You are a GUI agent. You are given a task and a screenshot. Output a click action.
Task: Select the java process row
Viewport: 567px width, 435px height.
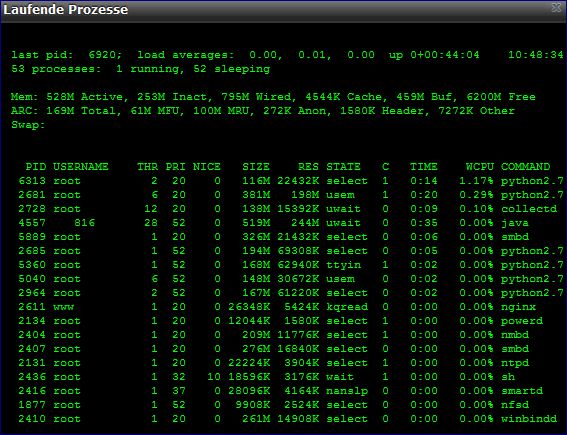[x=288, y=223]
